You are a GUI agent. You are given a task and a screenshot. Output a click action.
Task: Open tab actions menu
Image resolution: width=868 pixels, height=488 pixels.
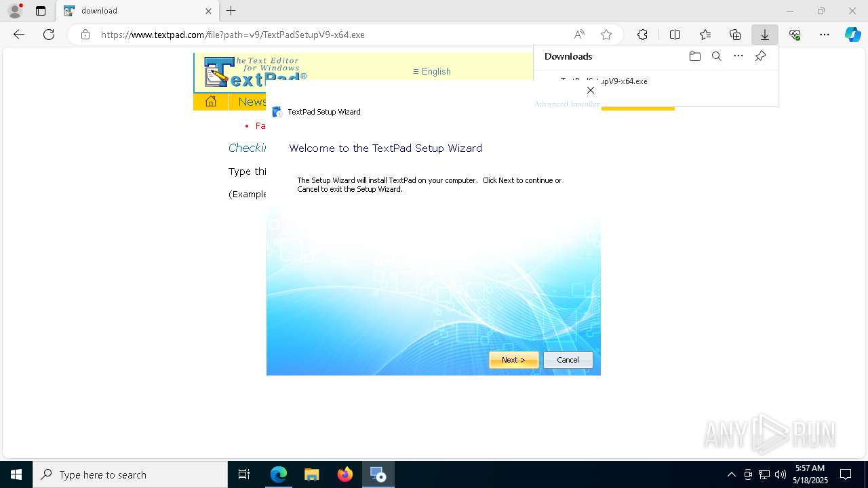click(x=41, y=11)
